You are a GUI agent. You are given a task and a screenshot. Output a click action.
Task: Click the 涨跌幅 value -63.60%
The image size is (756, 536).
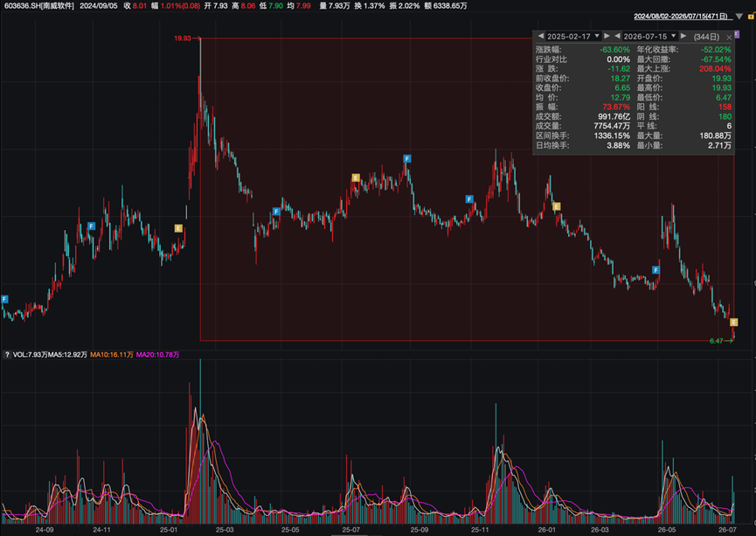614,50
